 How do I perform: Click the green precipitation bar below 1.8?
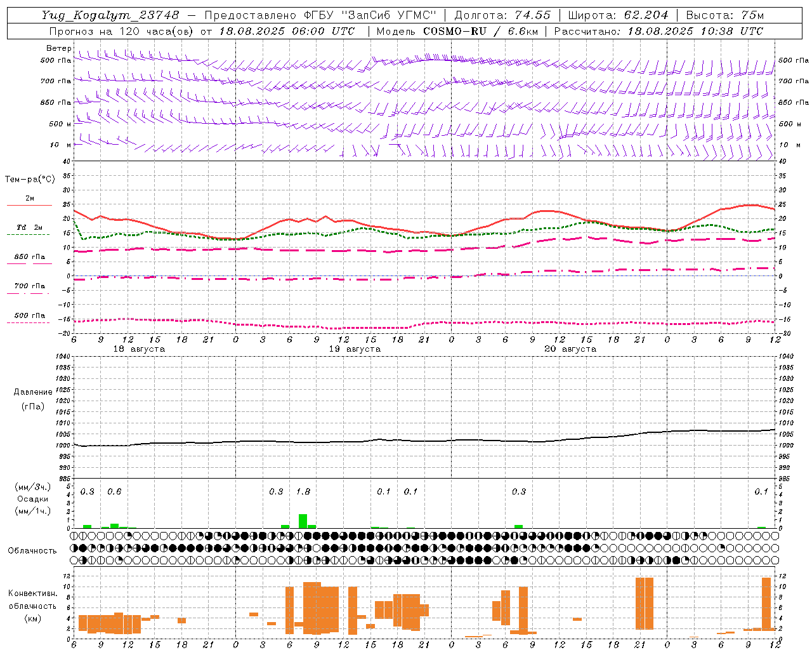pos(303,521)
